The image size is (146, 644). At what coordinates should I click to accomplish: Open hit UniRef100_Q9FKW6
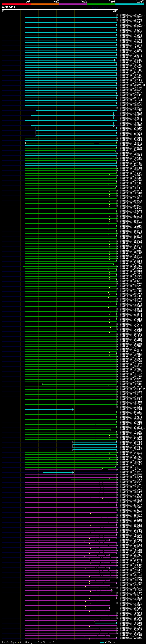coord(131,20)
